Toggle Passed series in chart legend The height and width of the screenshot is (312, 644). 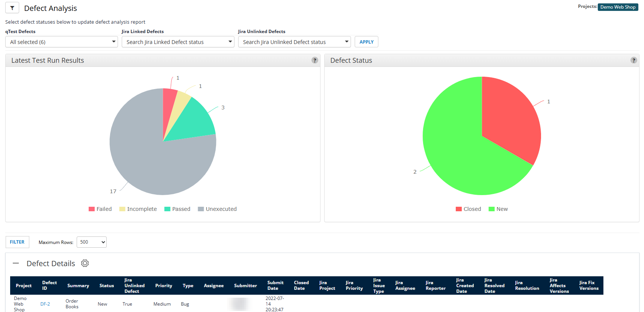(177, 209)
